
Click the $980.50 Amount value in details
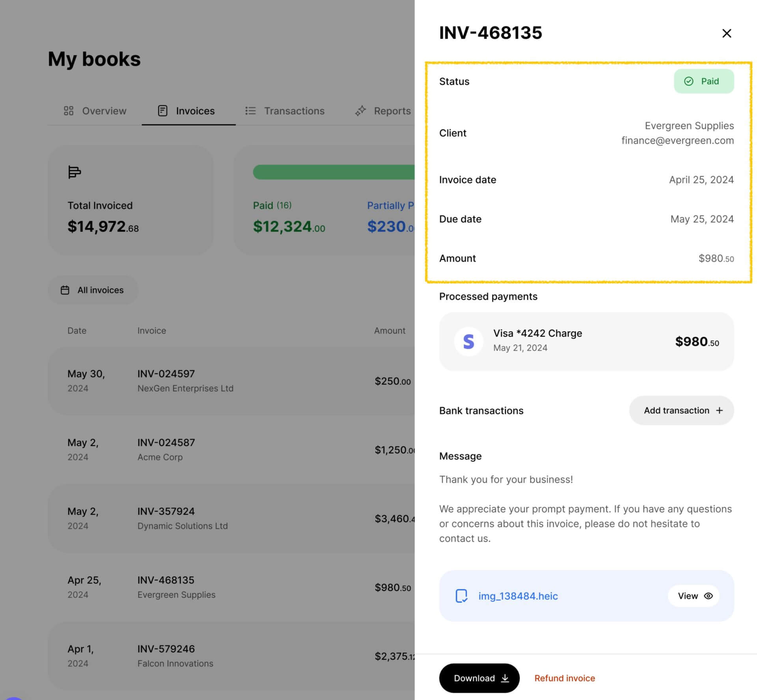(x=716, y=259)
